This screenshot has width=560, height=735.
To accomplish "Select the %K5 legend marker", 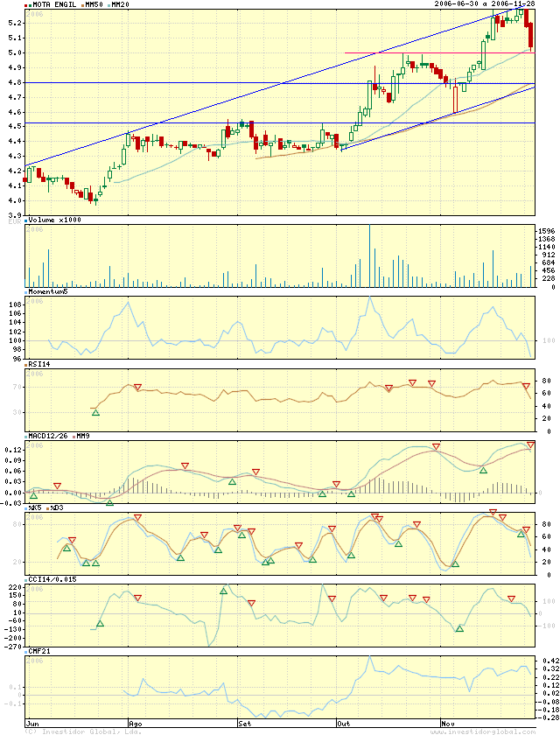I will click(25, 507).
